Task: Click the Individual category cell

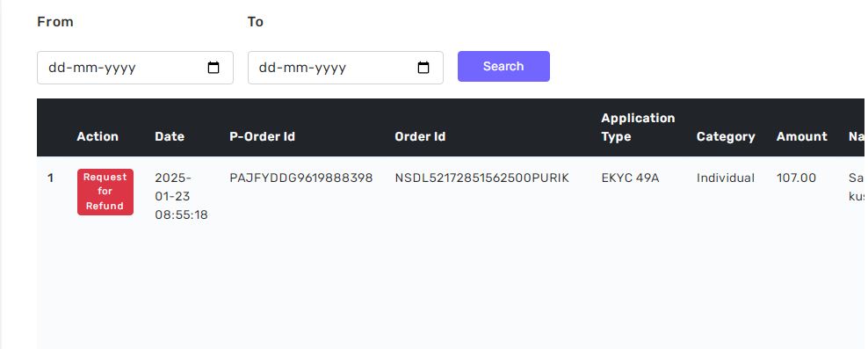Action: click(725, 178)
